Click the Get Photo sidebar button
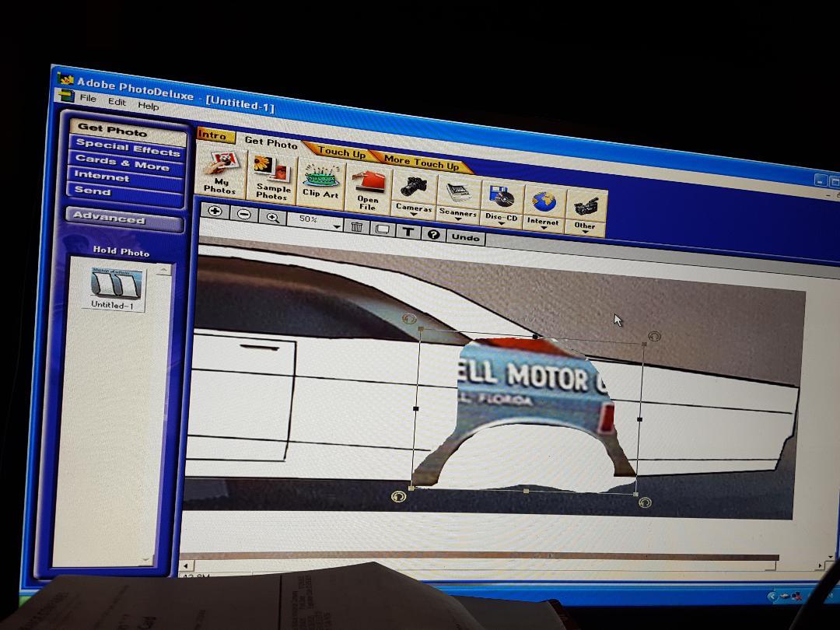 click(128, 131)
